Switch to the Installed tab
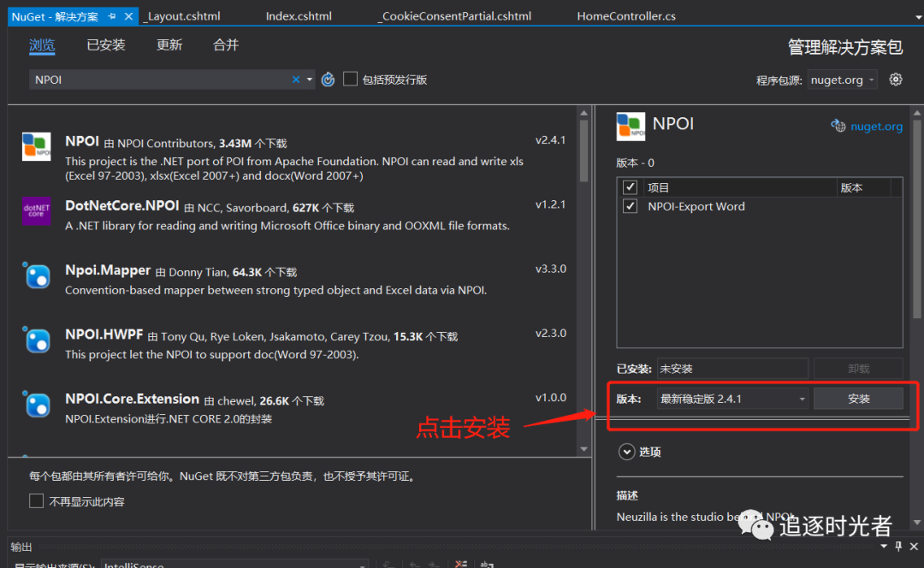 coord(106,44)
